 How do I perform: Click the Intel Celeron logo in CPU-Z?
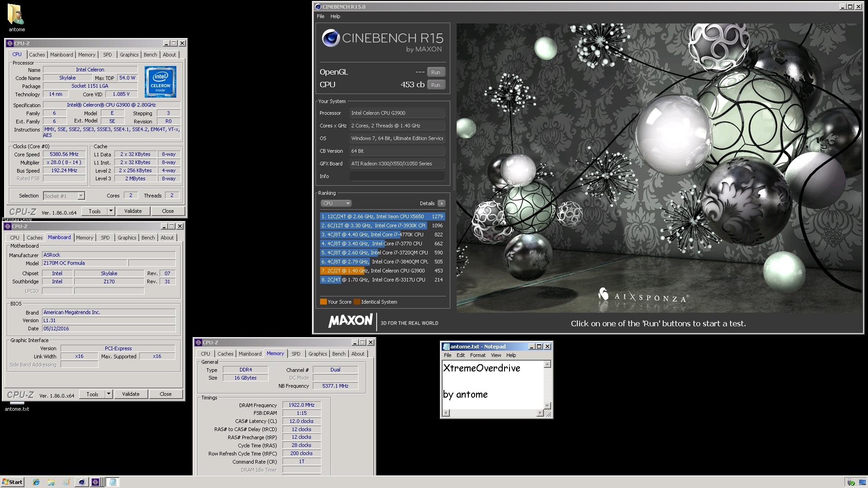160,82
